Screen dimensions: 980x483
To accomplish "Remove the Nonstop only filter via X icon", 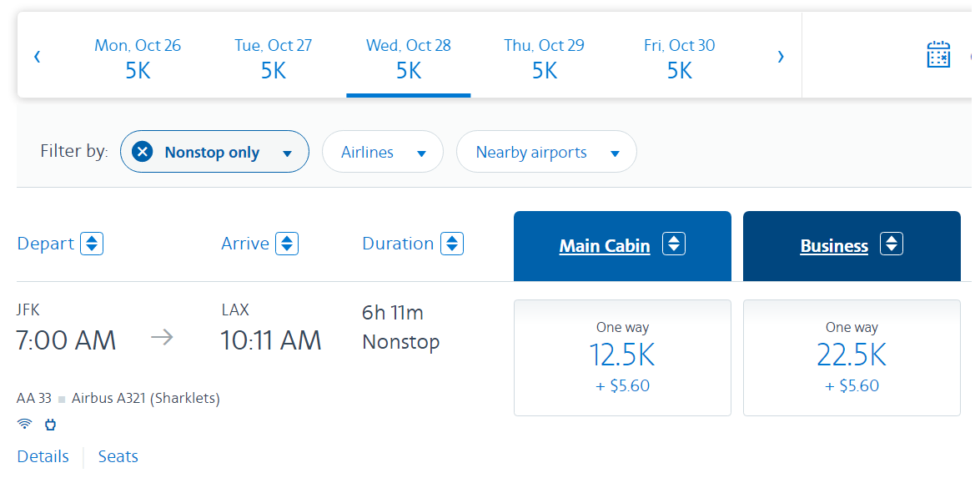I will click(143, 152).
